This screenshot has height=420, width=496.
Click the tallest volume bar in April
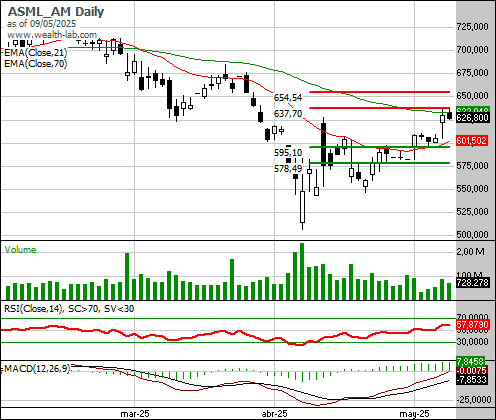pyautogui.click(x=302, y=271)
